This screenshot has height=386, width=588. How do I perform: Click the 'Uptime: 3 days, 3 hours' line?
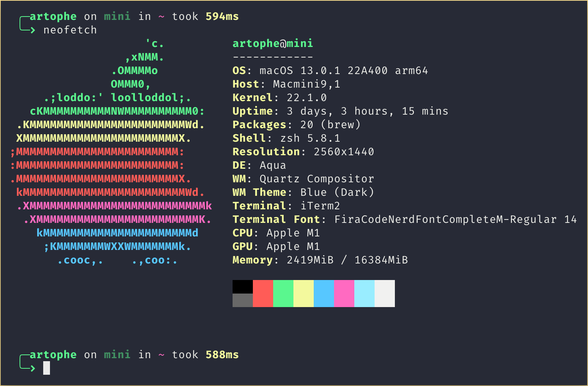point(340,111)
